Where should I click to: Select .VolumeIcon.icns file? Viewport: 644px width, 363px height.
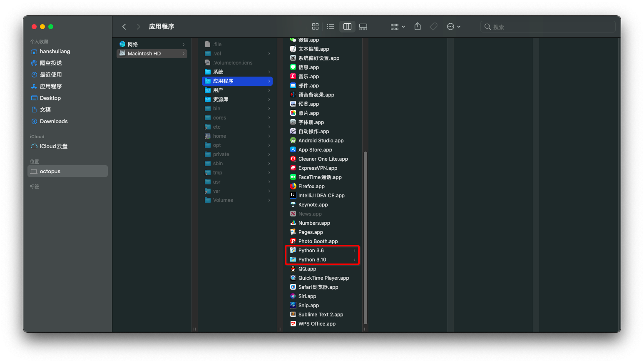click(237, 63)
